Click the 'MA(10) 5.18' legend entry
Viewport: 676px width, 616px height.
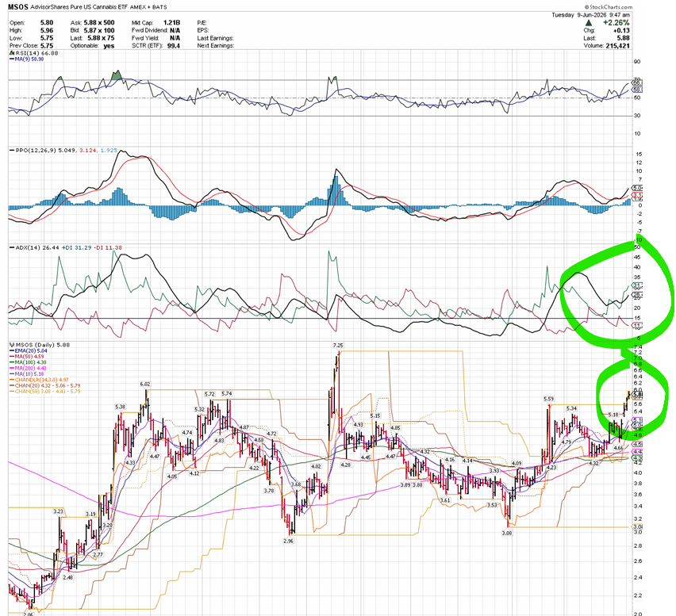pos(29,374)
